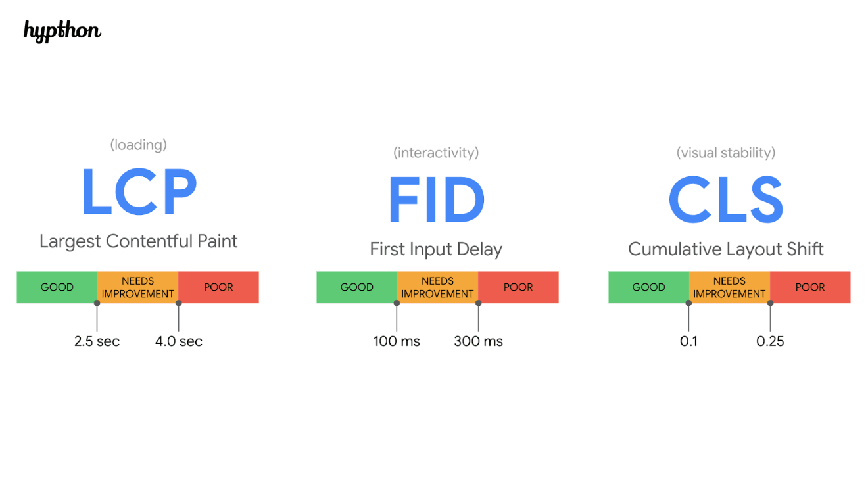Click the First Input Delay text
This screenshot has height=488, width=868.
pyautogui.click(x=436, y=249)
